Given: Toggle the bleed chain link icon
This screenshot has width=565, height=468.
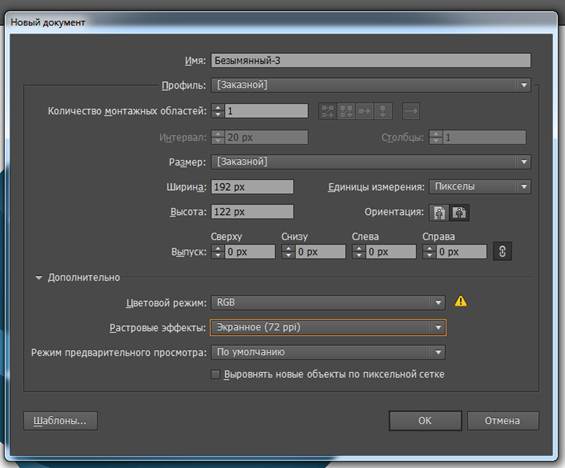Looking at the screenshot, I should click(x=502, y=251).
